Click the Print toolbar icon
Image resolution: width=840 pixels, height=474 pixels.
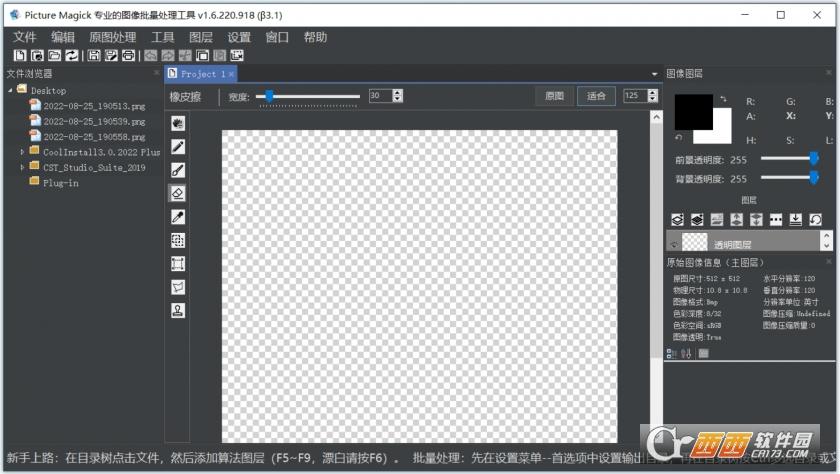coord(128,55)
